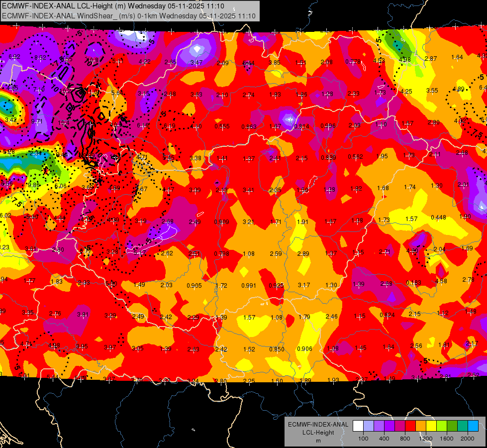Viewport: 487px width, 448px height.
Task: Click the wind shear value 0.863
Action: coord(249,126)
